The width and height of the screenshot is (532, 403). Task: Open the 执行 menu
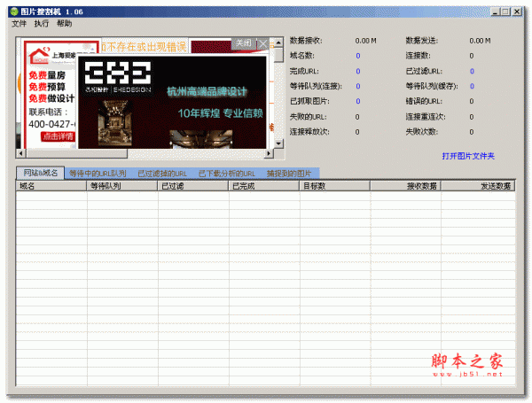(x=42, y=23)
